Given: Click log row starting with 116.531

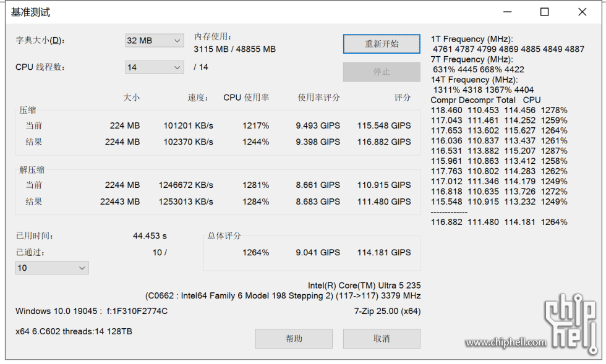Looking at the screenshot, I should coord(499,151).
